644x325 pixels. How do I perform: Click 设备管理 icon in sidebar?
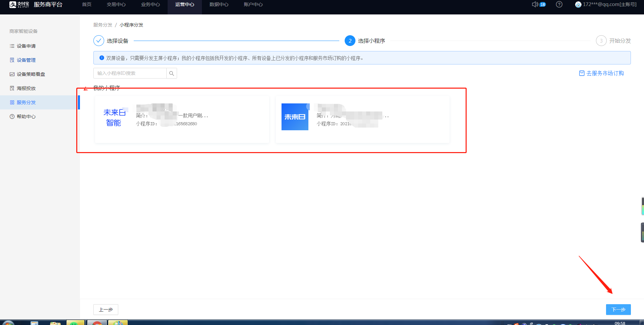pos(12,60)
